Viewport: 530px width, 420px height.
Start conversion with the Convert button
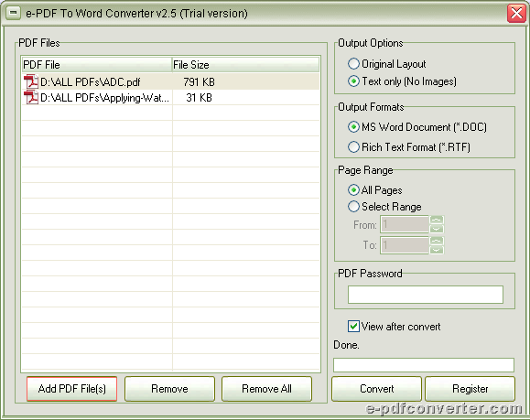click(377, 389)
